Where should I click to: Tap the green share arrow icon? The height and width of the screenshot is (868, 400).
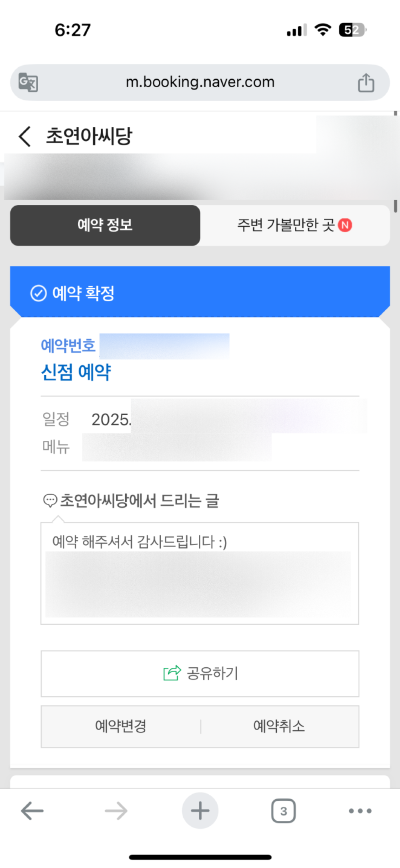pos(172,673)
